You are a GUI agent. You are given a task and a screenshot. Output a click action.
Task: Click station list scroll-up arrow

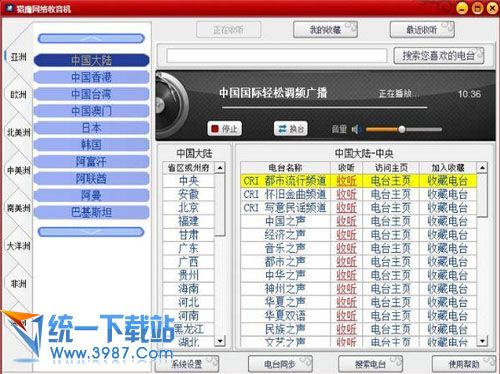482,167
